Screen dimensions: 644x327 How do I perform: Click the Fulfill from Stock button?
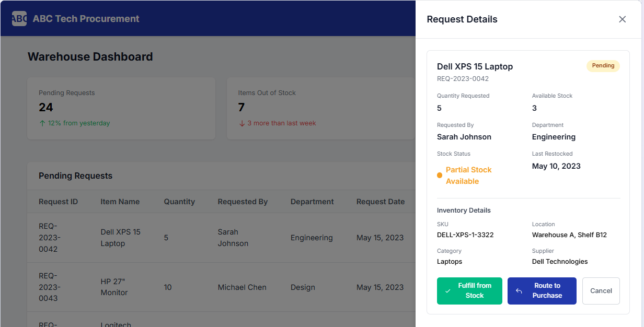[469, 291]
